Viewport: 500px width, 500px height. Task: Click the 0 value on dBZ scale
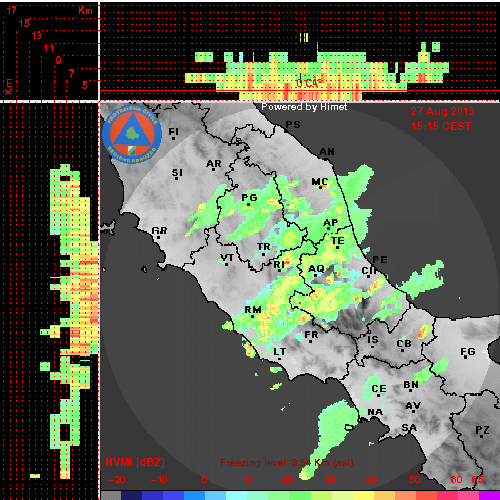point(204,480)
